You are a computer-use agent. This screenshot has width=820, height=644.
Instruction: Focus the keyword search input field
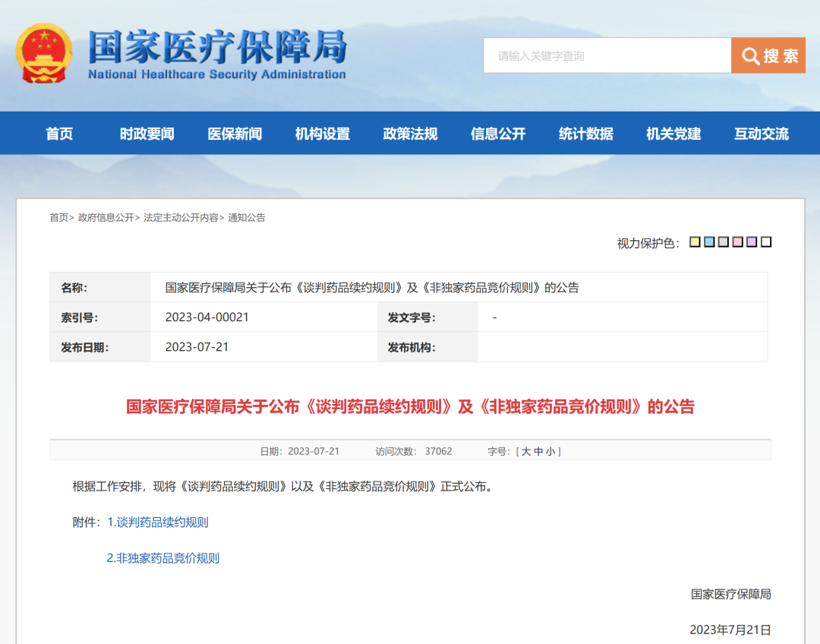click(x=607, y=55)
